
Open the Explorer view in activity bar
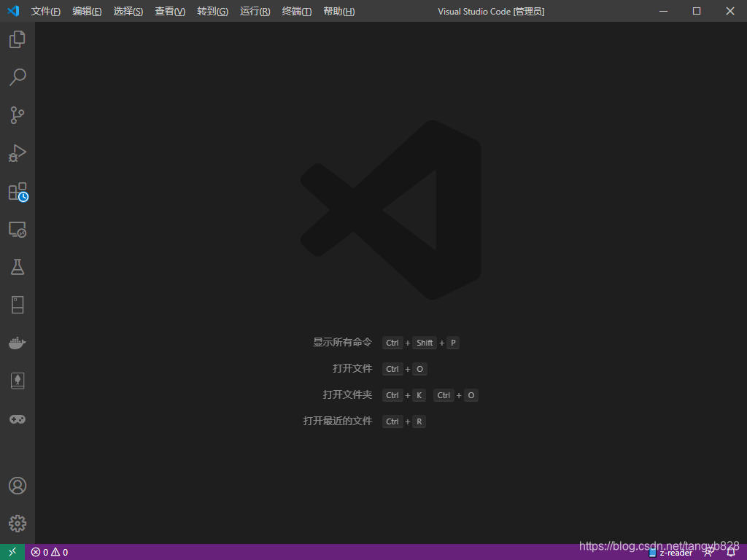pos(18,39)
